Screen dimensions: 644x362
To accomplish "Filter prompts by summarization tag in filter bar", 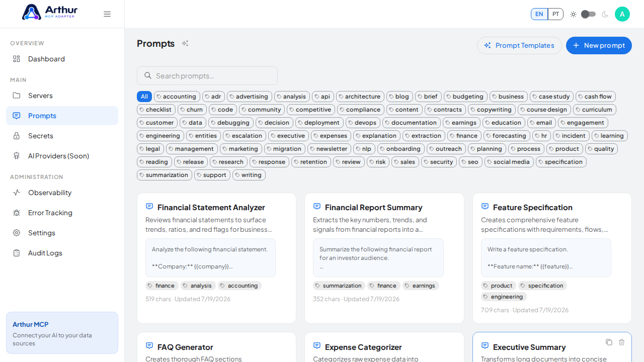I will (165, 175).
